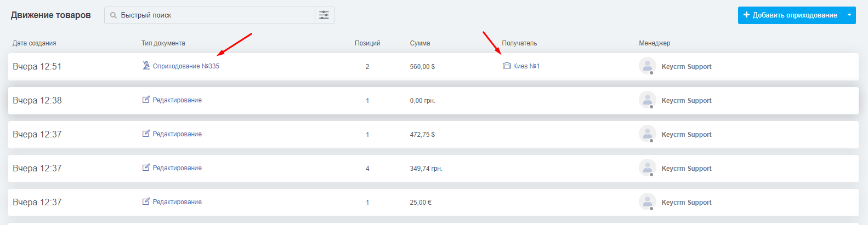868x225 pixels.
Task: Click Keycrm Support name in the 12:37 row with 4 positions
Action: (687, 169)
